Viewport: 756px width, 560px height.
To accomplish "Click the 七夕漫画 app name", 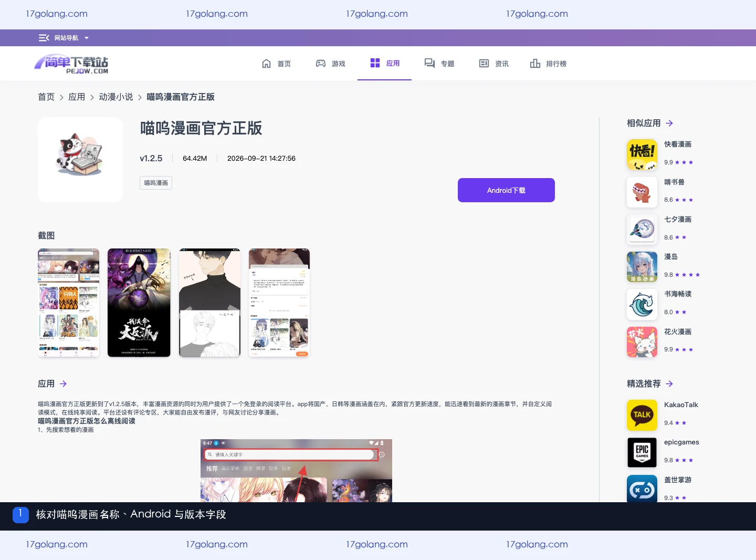I will coord(678,220).
